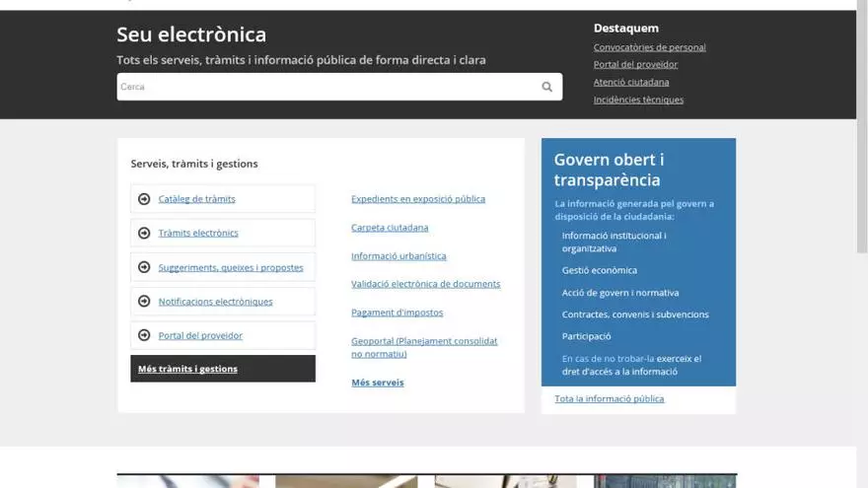
Task: Select Gestió econòmica in transparency panel
Action: 599,270
